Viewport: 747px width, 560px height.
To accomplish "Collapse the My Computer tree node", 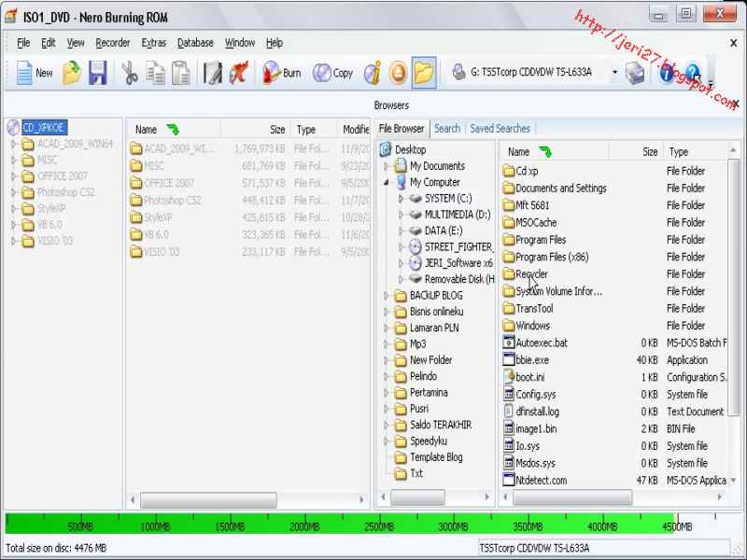I will point(387,182).
